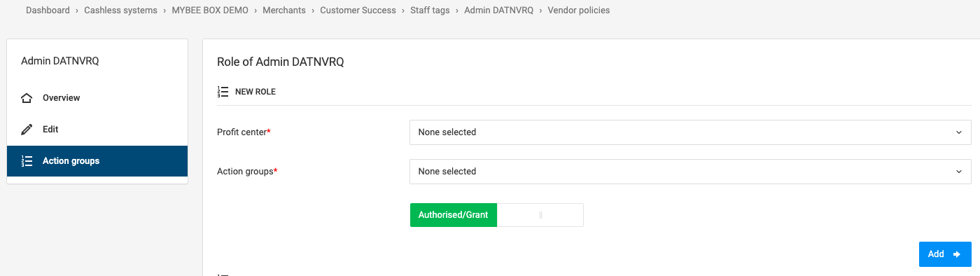
Task: Open the Edit sidebar item
Action: pyautogui.click(x=97, y=130)
